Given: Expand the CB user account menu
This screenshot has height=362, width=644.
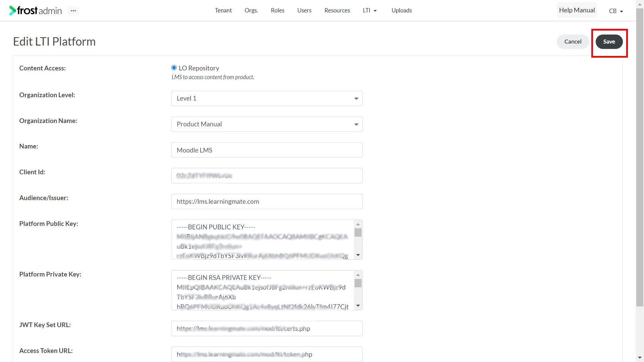Looking at the screenshot, I should pos(616,11).
